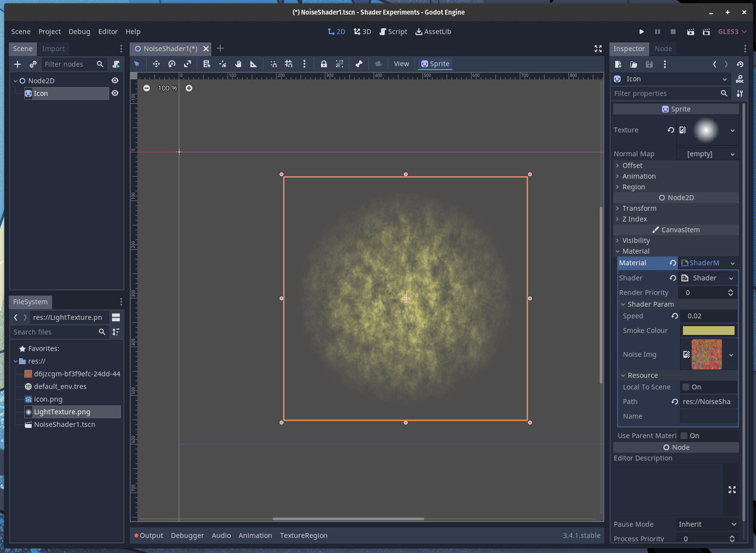Image resolution: width=756 pixels, height=553 pixels.
Task: Zoom in the canvas view
Action: tap(189, 88)
